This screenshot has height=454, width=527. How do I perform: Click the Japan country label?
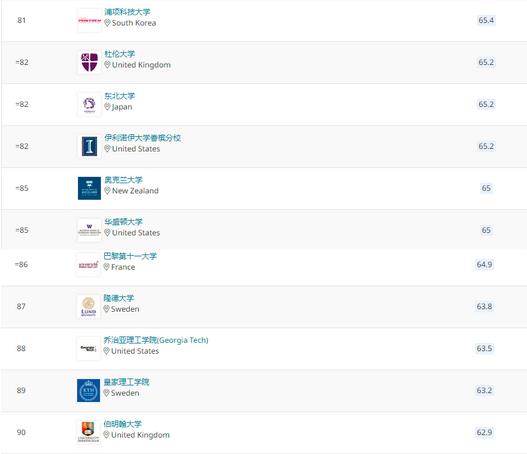click(x=122, y=107)
